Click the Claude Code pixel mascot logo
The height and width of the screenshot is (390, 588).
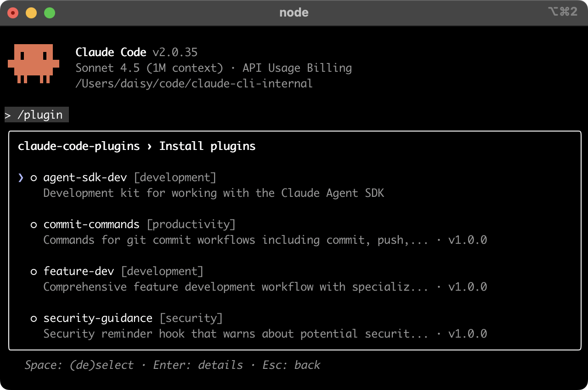click(34, 63)
